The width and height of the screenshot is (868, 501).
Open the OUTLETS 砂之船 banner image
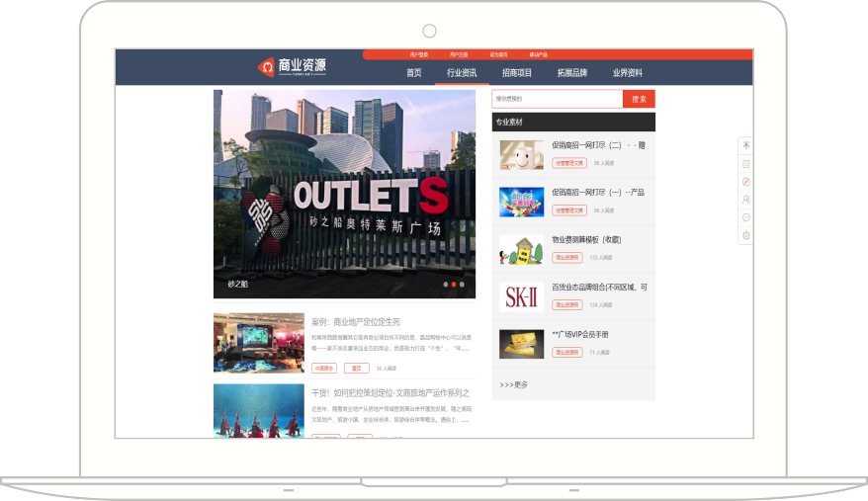344,195
